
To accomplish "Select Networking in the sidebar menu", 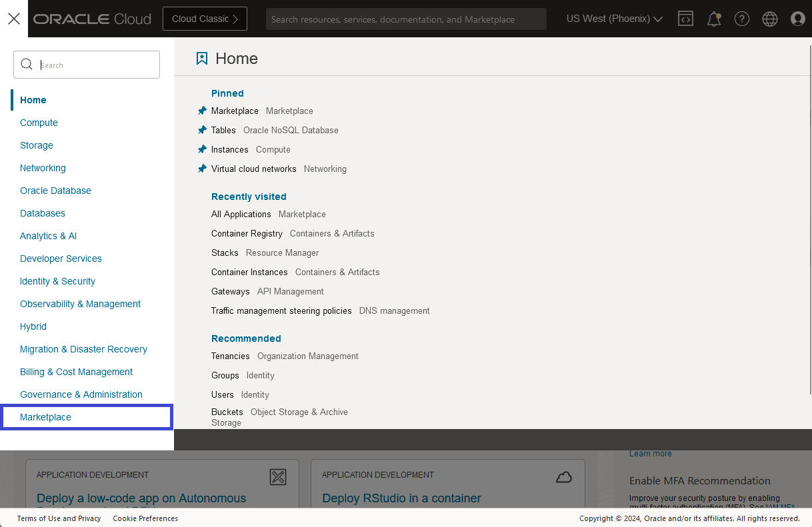I will coord(43,168).
